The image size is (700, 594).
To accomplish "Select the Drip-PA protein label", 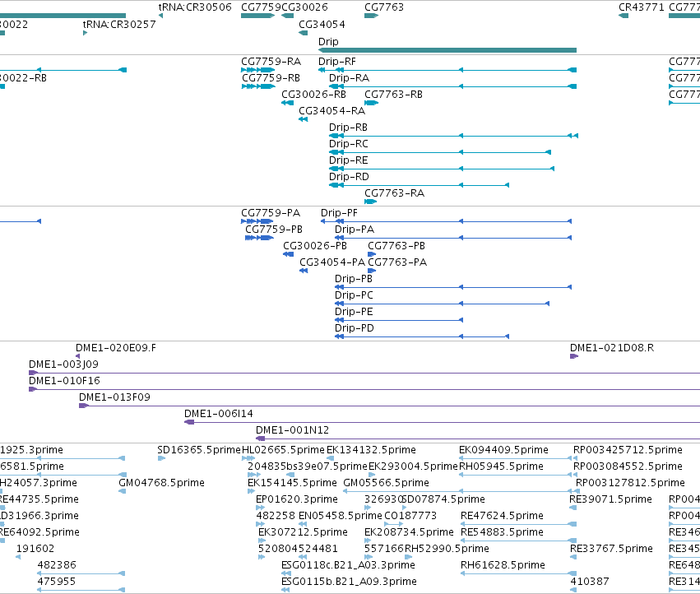I will (x=355, y=230).
